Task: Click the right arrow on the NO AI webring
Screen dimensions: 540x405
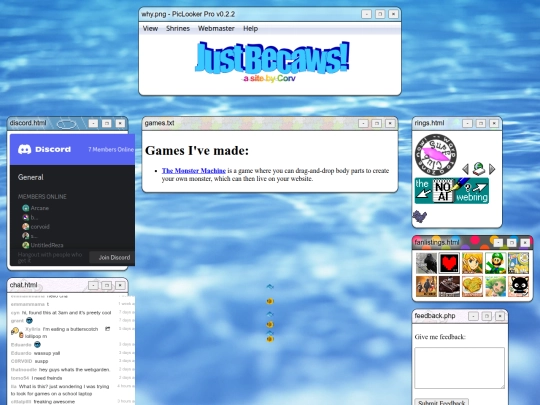Action: click(x=480, y=188)
